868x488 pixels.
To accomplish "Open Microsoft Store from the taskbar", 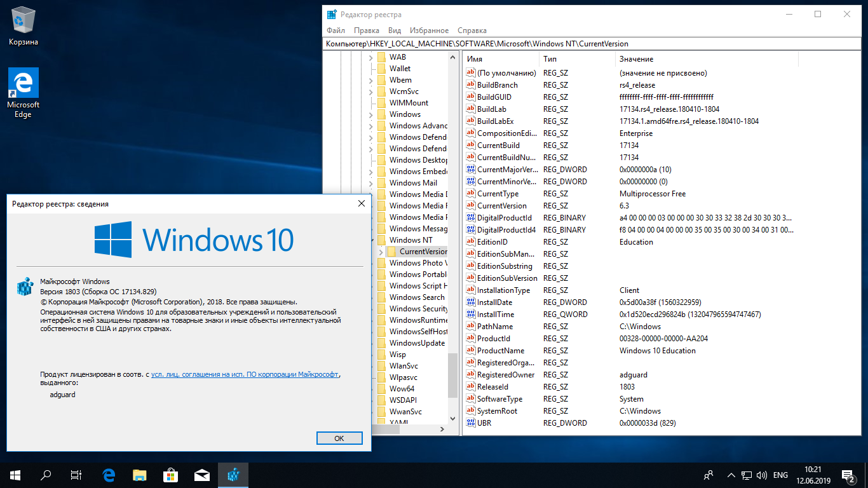I will click(171, 475).
